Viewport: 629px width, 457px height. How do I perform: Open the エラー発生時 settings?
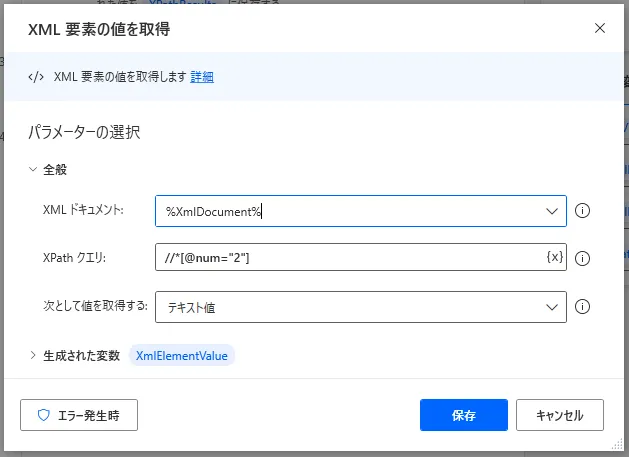tap(79, 415)
